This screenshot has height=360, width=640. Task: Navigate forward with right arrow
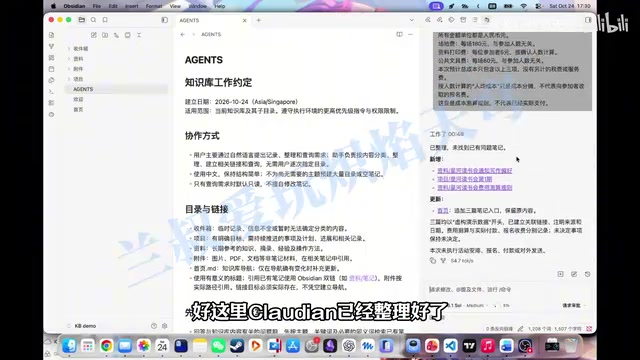(193, 35)
